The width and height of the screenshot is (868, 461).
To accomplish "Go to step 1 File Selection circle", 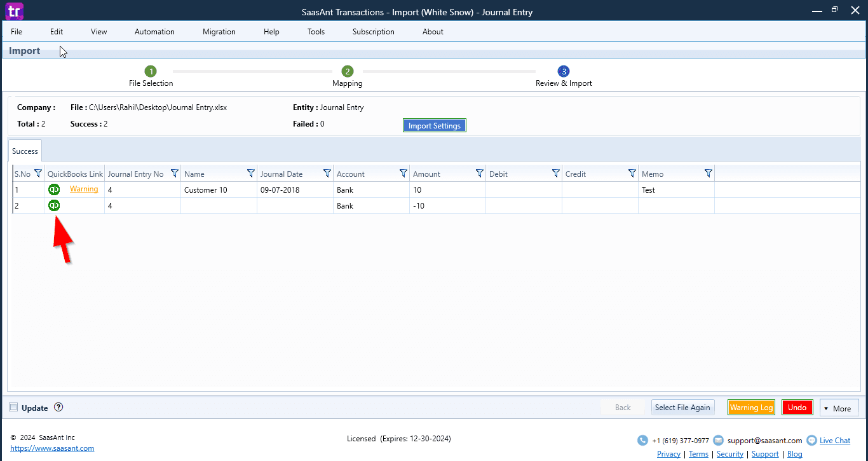I will (151, 71).
